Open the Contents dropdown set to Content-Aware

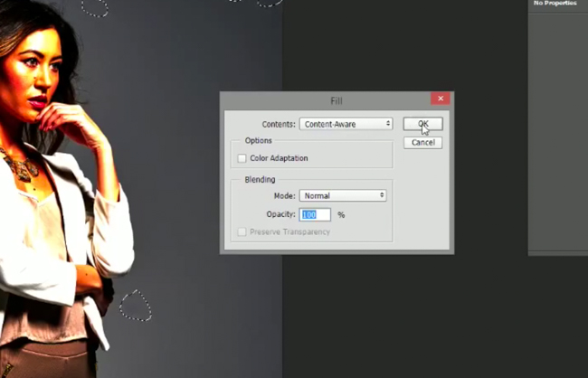(346, 124)
